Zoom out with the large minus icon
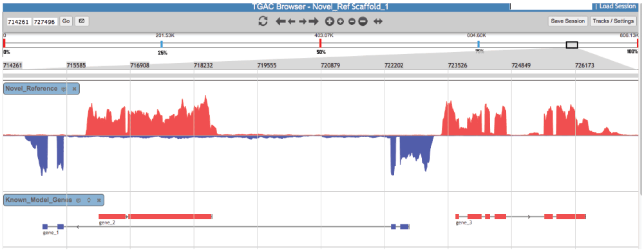Viewport: 644px width, 252px height. tap(363, 21)
